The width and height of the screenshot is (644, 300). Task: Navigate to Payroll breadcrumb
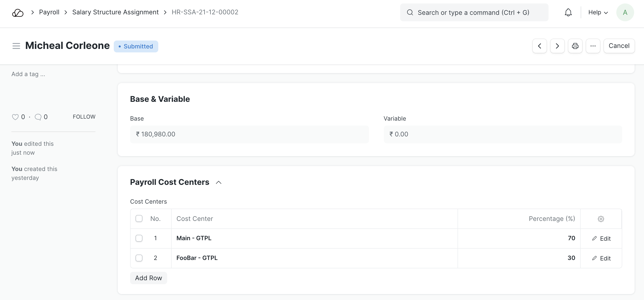point(49,12)
